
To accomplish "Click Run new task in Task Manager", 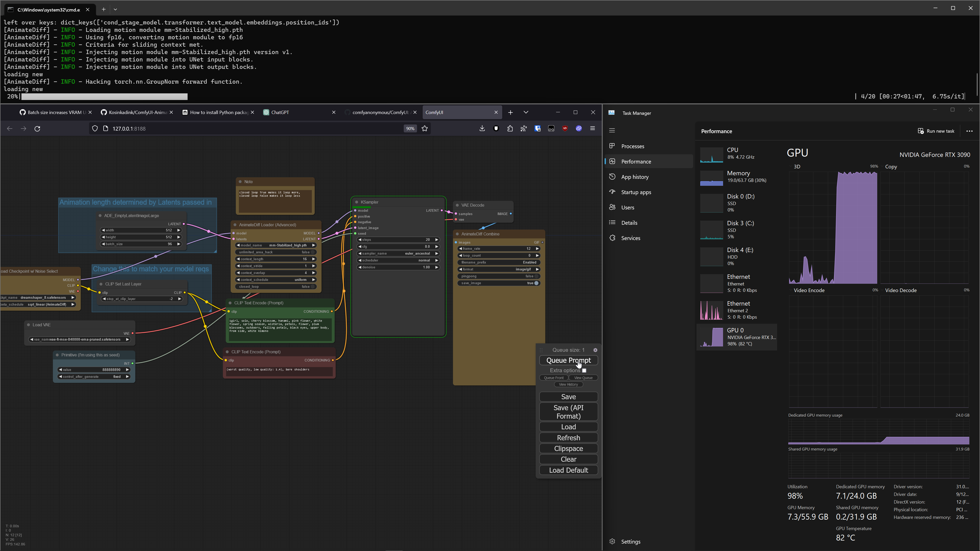I will pos(936,131).
